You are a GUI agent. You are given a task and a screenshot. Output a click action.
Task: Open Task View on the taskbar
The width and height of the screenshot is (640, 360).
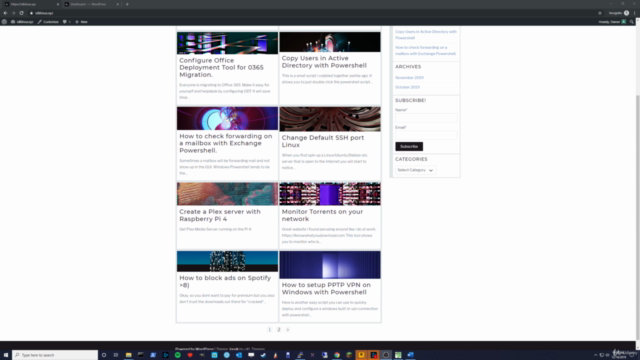(116, 355)
